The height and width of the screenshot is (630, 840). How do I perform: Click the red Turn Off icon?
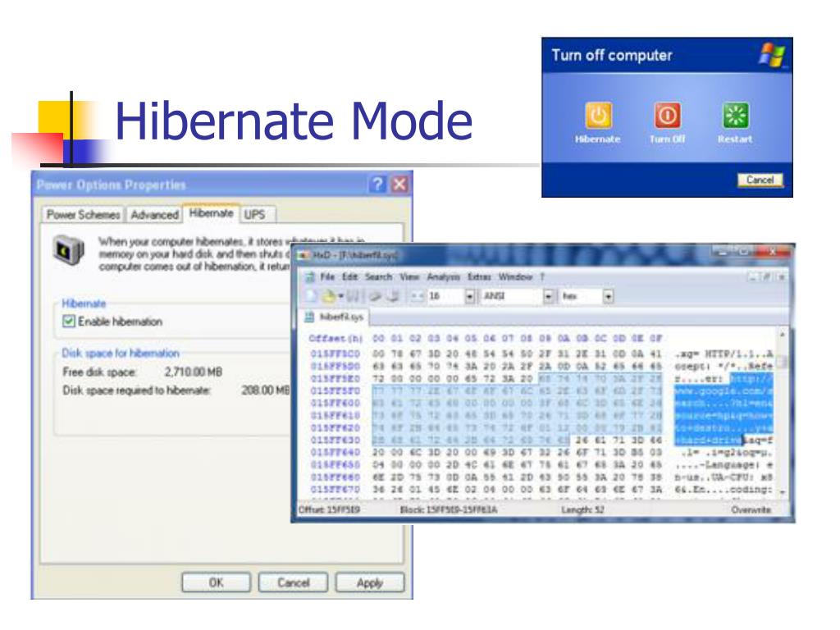click(x=666, y=116)
